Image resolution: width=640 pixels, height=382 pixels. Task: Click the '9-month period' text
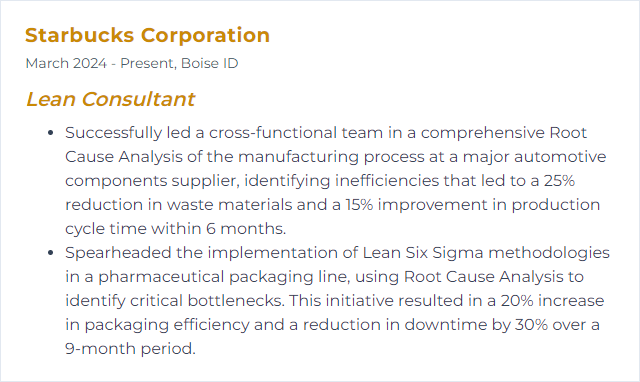coord(130,349)
